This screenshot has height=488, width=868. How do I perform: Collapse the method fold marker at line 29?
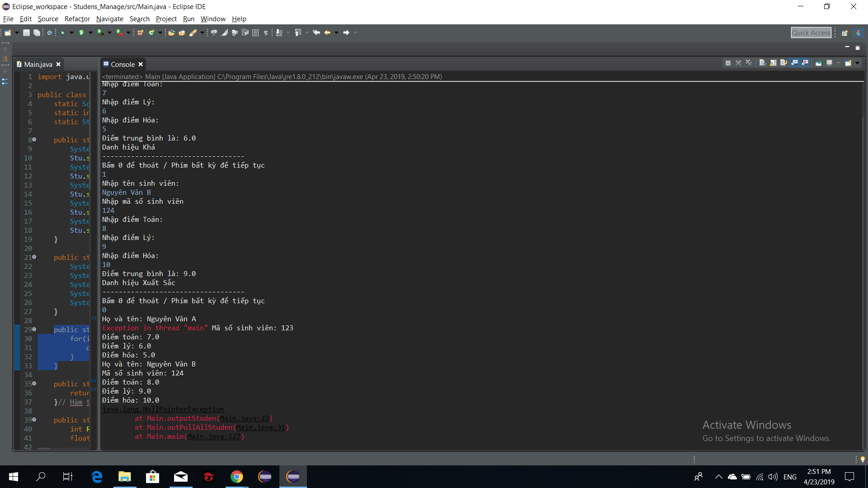pyautogui.click(x=34, y=329)
